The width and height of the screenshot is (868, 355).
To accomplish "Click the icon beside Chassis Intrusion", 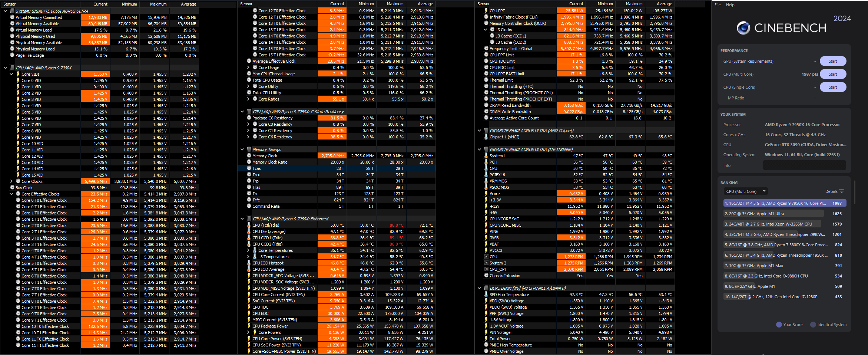I will (x=486, y=275).
